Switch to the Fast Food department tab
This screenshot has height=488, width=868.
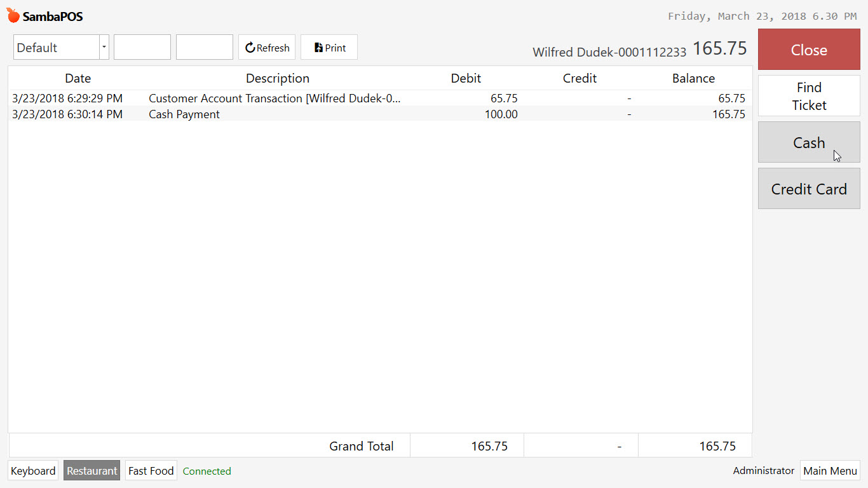coord(151,471)
